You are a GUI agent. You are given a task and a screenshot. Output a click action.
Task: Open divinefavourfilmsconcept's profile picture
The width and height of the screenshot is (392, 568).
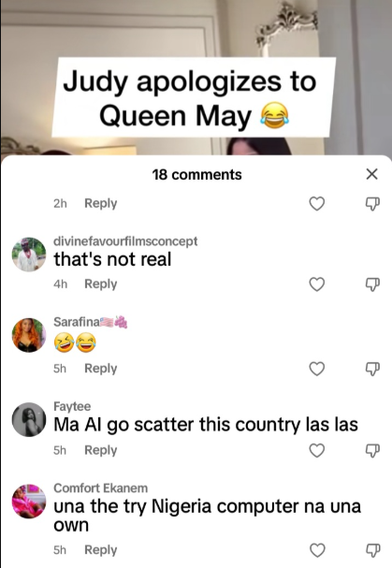pyautogui.click(x=29, y=255)
